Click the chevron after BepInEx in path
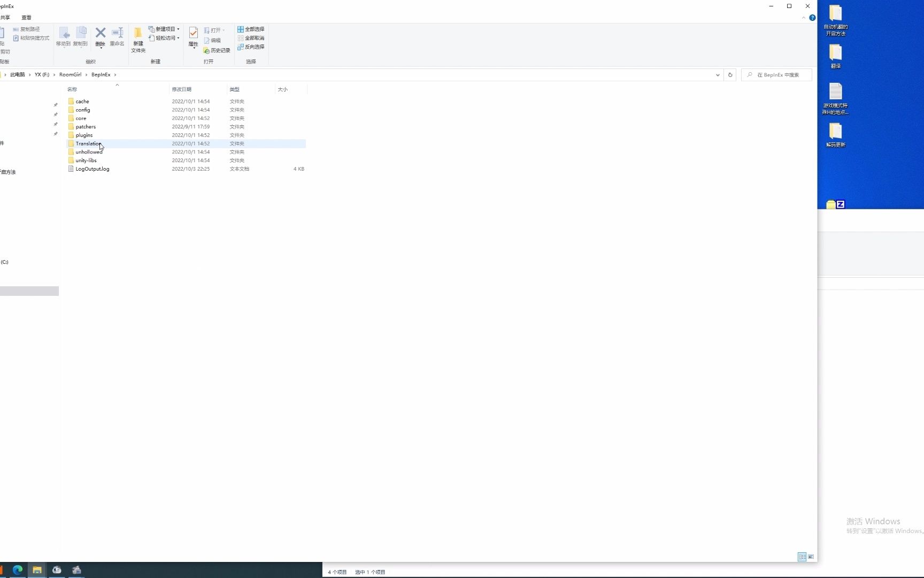The width and height of the screenshot is (924, 578). (x=115, y=75)
